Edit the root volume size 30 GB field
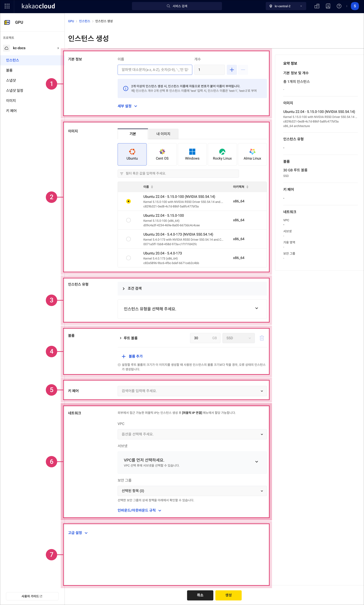Viewport: 364px width, 605px height. pos(205,338)
